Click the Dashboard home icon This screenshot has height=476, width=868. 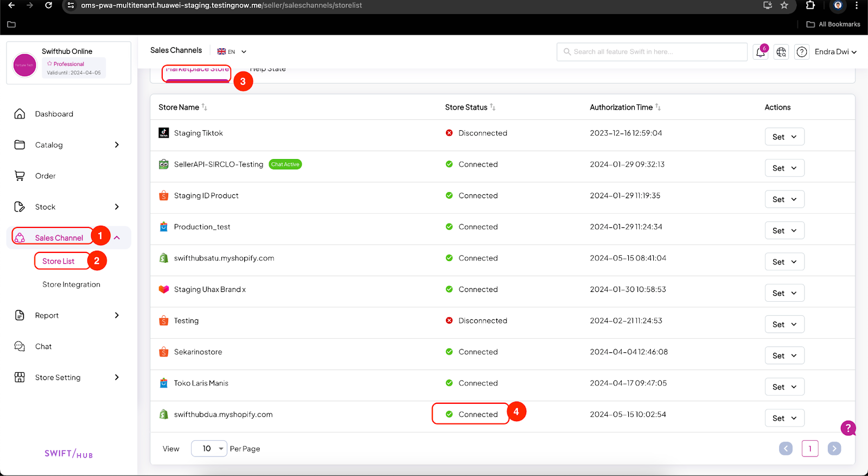point(20,114)
